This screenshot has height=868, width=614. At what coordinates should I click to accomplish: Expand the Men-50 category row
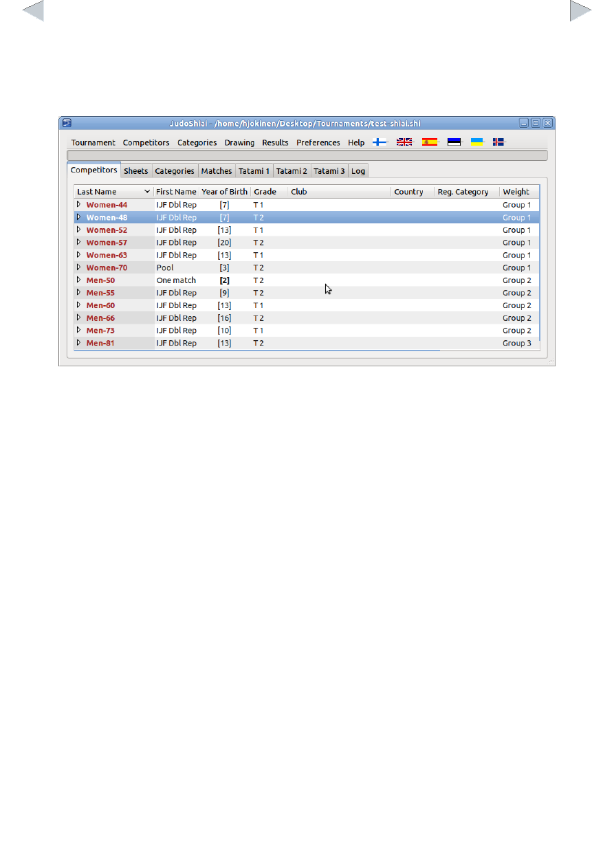click(x=79, y=280)
